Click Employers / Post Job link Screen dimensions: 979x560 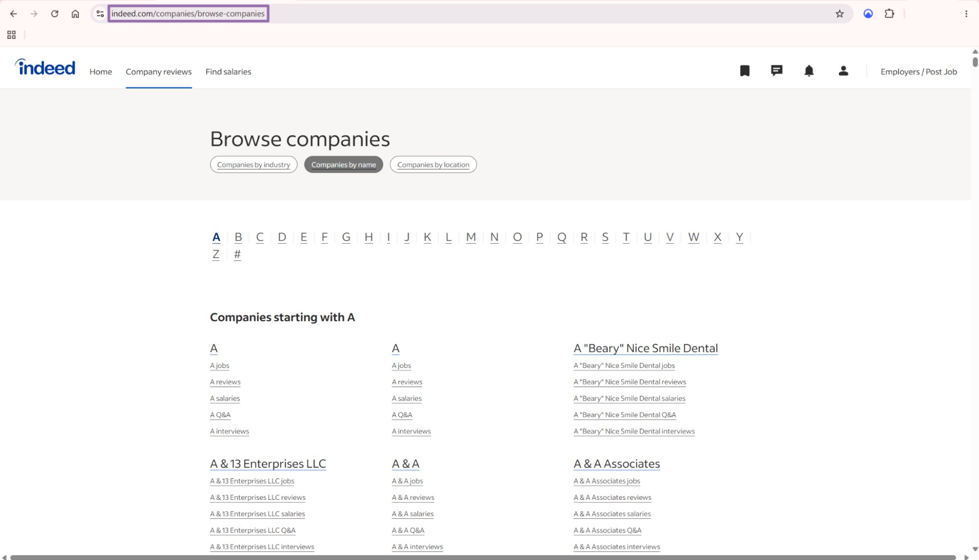(x=918, y=71)
